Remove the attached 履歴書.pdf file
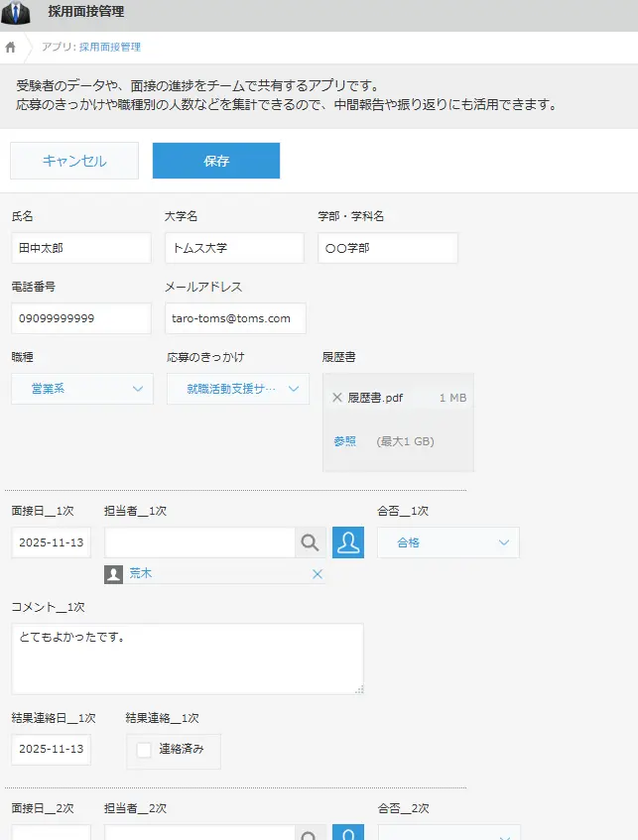This screenshot has height=840, width=638. point(337,398)
